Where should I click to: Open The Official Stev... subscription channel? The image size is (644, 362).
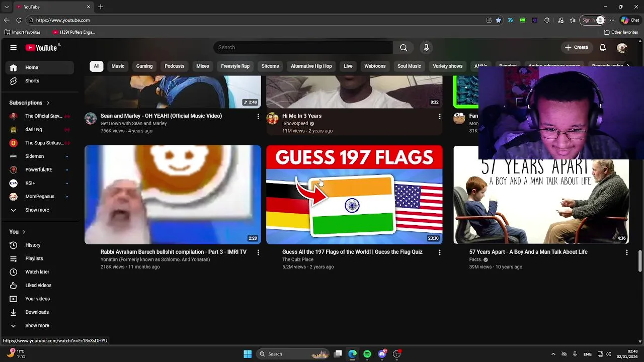39,116
